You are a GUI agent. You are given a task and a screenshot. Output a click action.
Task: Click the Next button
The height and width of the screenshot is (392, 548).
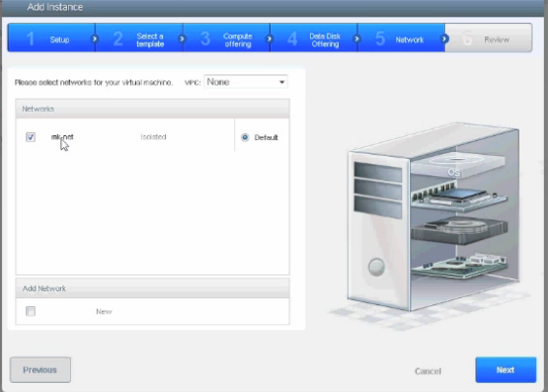click(x=506, y=370)
